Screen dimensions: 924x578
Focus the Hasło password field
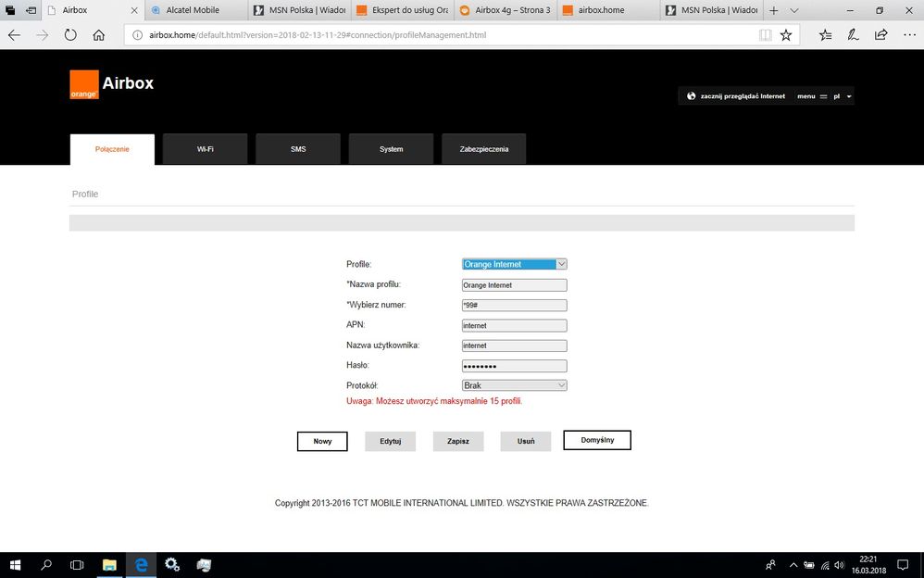pos(514,366)
